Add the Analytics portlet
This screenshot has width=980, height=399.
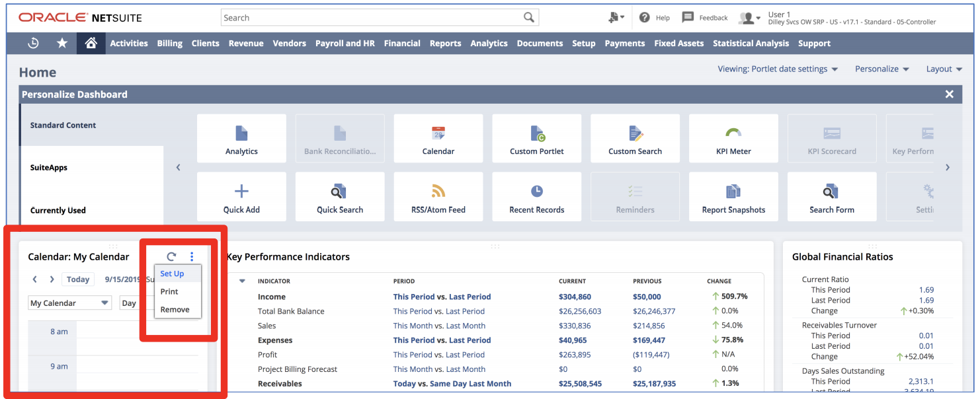pos(241,139)
